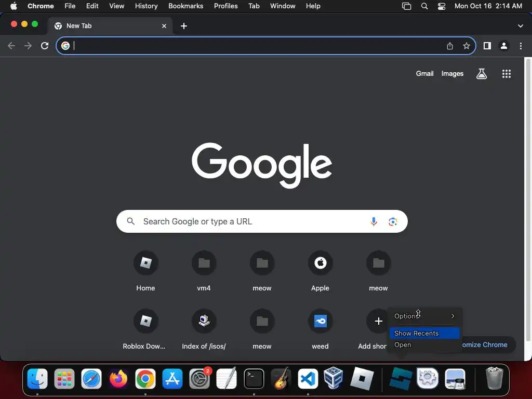The width and height of the screenshot is (532, 399).
Task: Open Finder from the dock
Action: point(37,379)
